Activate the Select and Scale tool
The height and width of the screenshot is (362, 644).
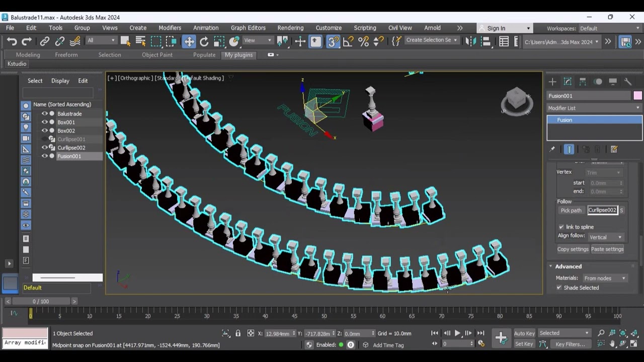coord(219,42)
